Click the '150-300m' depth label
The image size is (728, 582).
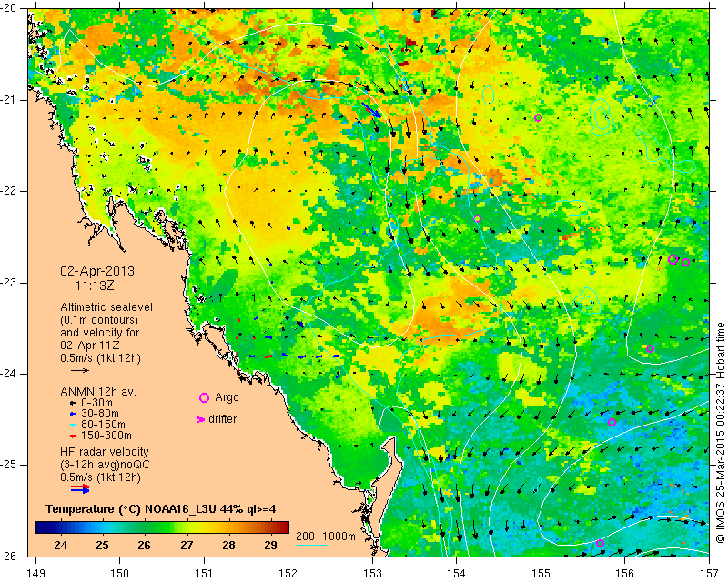tap(106, 436)
